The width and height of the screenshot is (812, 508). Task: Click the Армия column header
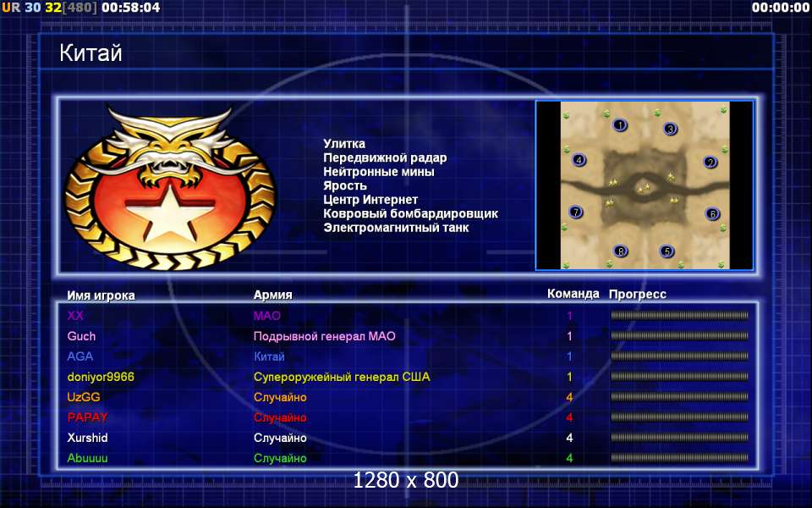(x=273, y=295)
